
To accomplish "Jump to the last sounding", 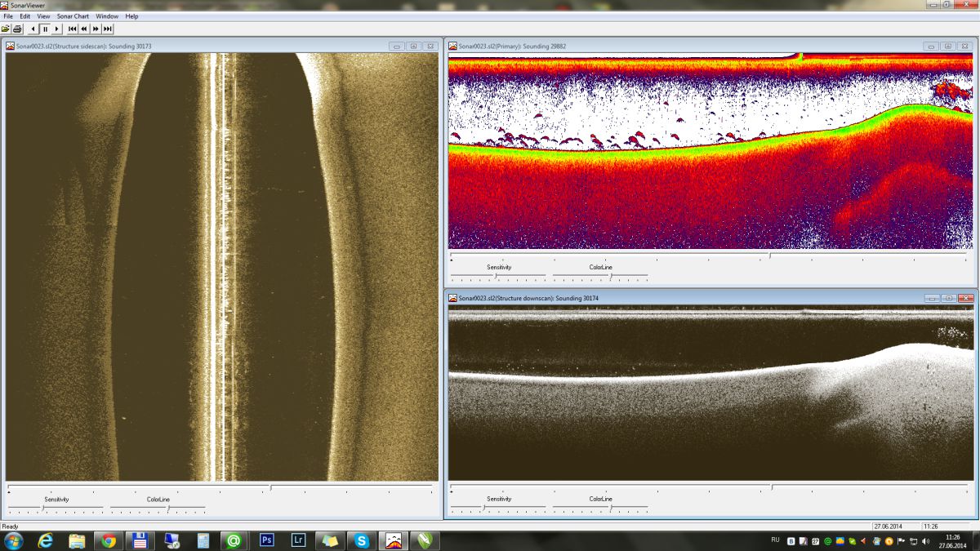I will tap(107, 29).
